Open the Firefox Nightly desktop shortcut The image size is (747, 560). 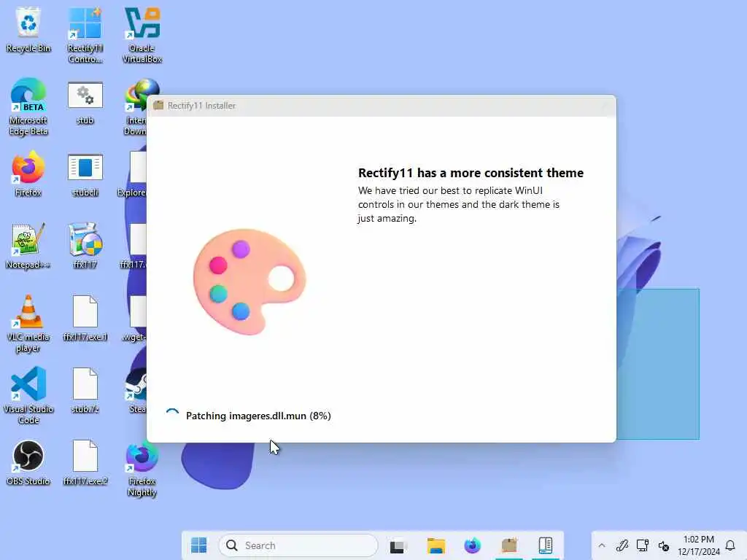pos(142,469)
